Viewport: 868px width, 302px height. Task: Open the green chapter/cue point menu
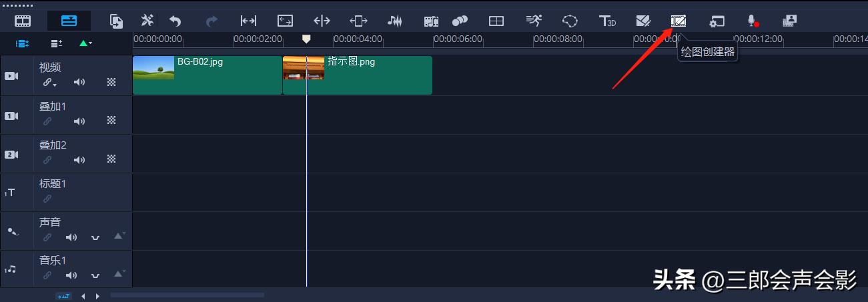point(86,43)
